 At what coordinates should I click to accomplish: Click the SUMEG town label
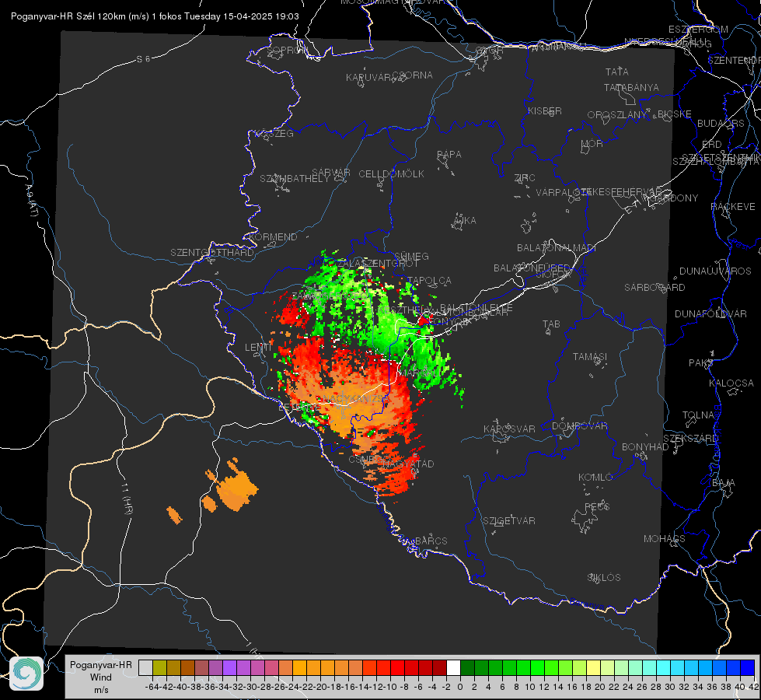(411, 256)
